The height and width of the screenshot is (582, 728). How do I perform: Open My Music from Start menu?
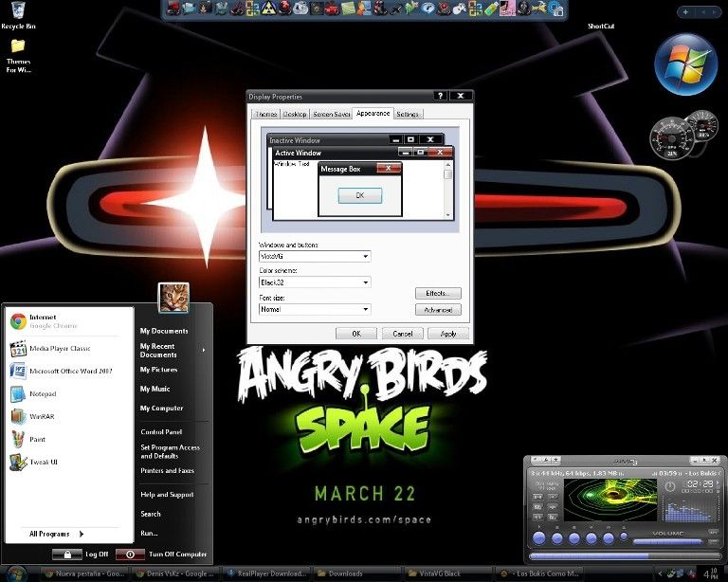pos(155,389)
